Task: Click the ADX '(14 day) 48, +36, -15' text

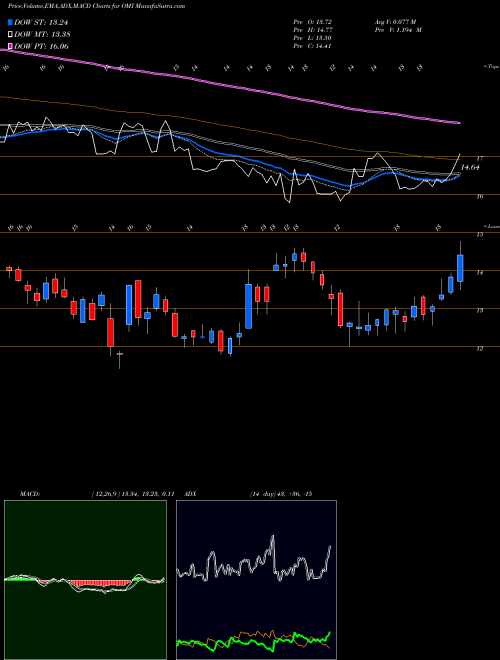Action: [280, 494]
